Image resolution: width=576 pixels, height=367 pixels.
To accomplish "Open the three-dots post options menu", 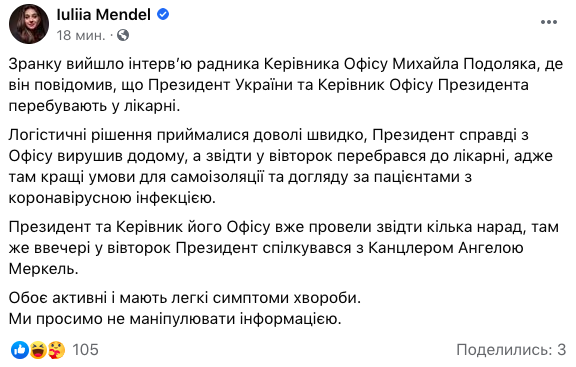I will tap(549, 22).
